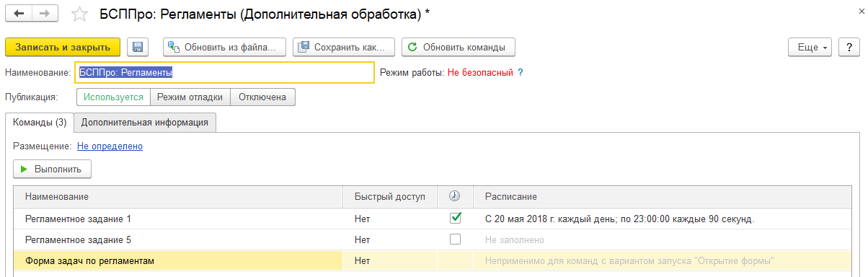Viewport: 868px width, 277px height.
Task: Open the 'Не определено' placement link
Action: click(110, 146)
